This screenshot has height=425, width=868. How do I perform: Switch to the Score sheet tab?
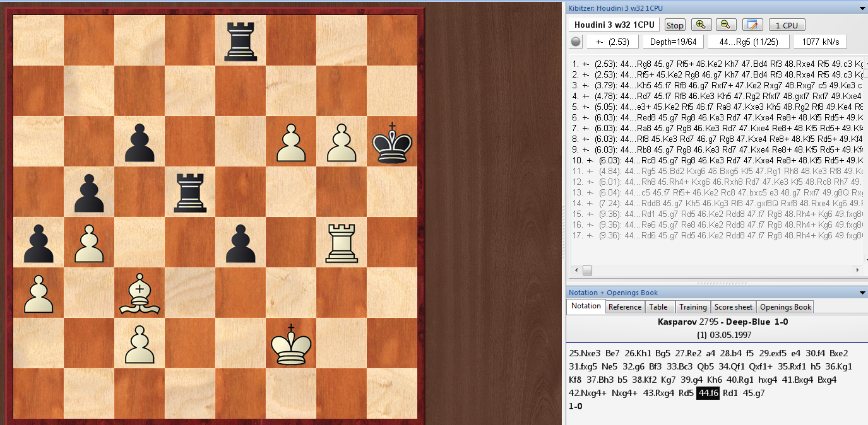(x=733, y=307)
